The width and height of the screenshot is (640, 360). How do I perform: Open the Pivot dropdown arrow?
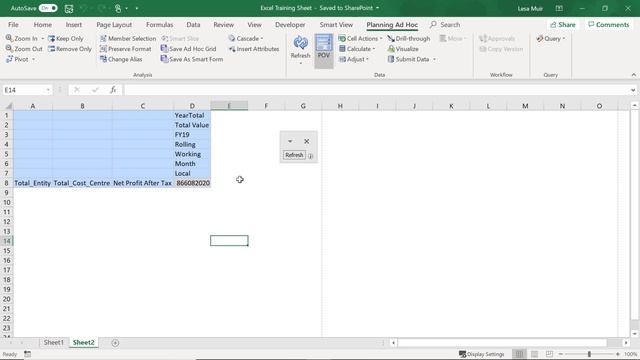33,60
